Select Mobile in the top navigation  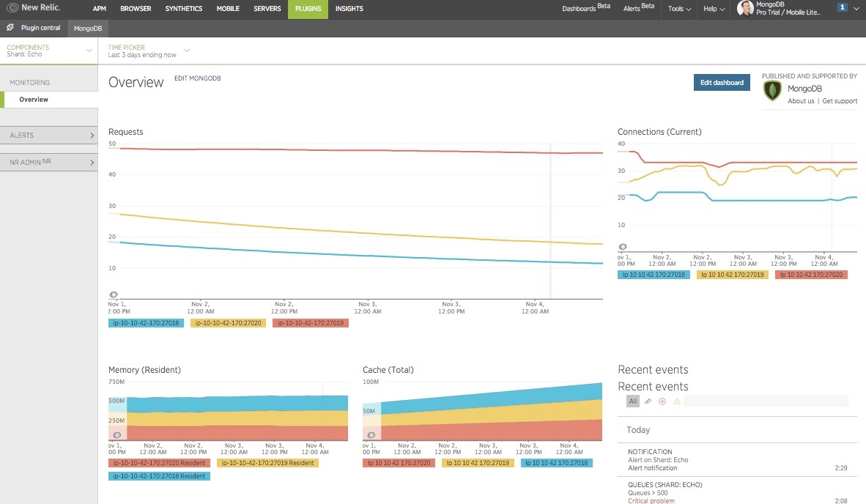point(228,9)
